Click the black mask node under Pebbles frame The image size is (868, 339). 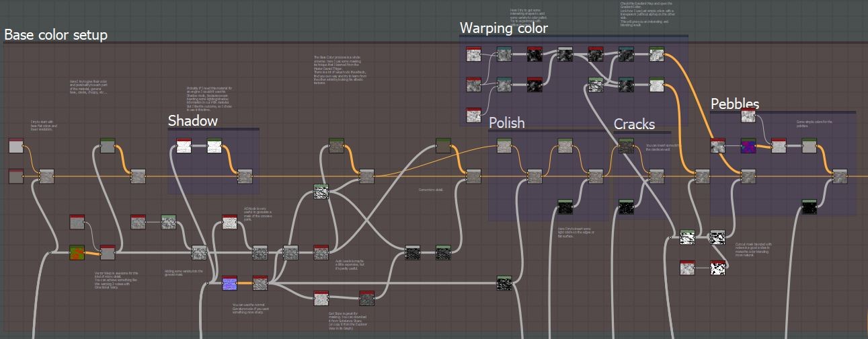[x=810, y=206]
